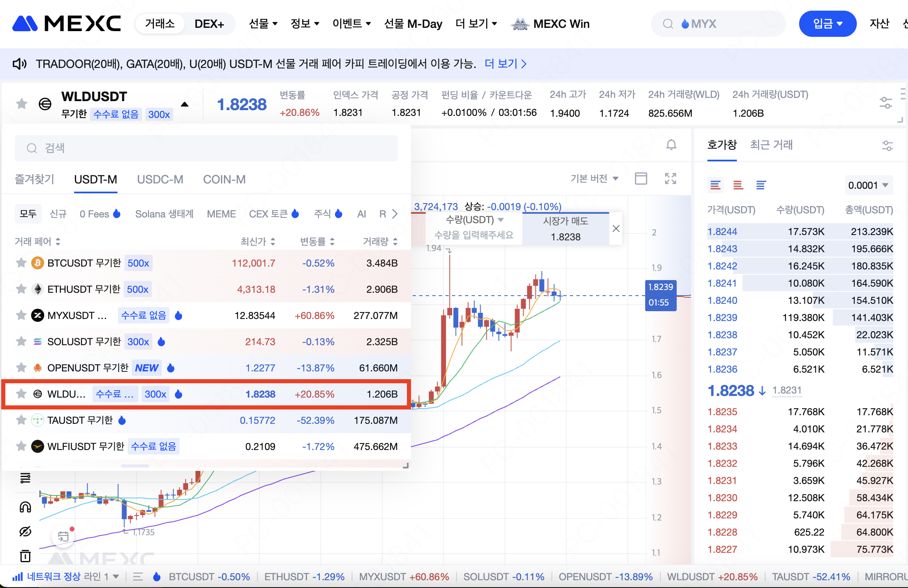Toggle hide drawings eye icon
The width and height of the screenshot is (908, 588).
pos(25,531)
